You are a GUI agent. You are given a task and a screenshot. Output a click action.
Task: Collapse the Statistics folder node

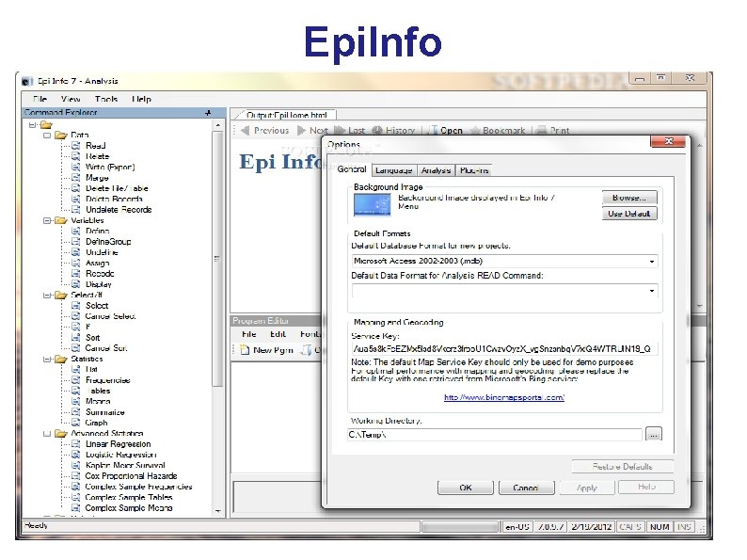(x=47, y=359)
